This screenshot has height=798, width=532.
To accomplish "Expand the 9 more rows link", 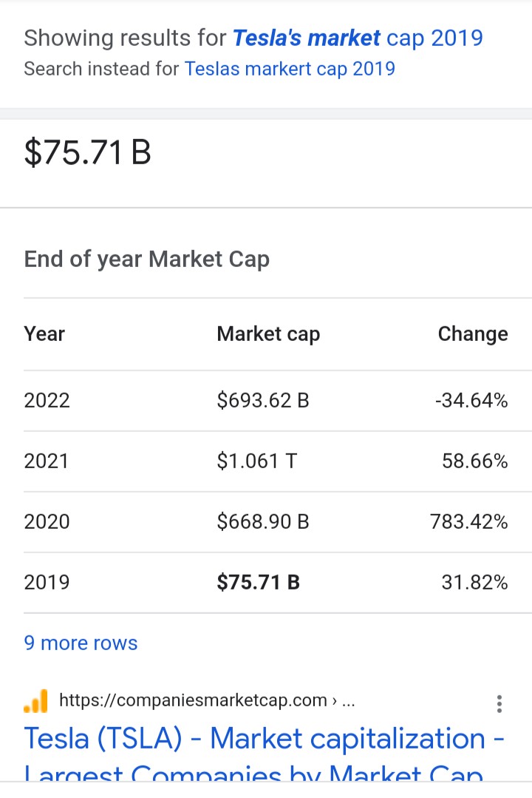I will (x=81, y=643).
